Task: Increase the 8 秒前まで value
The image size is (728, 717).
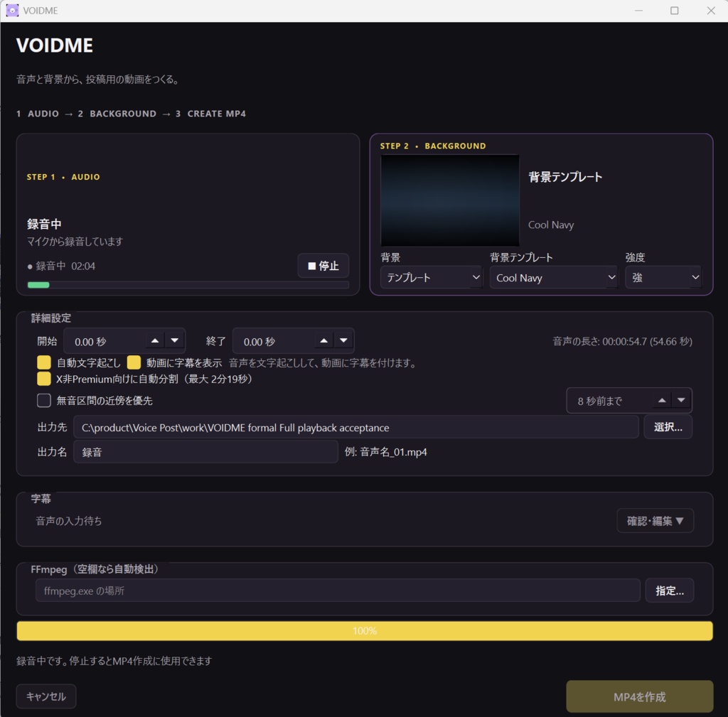Action: 662,400
